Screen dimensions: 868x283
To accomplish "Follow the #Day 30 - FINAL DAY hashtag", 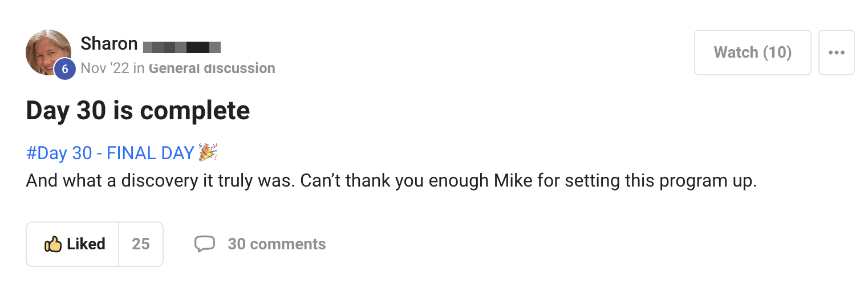I will pos(110,153).
